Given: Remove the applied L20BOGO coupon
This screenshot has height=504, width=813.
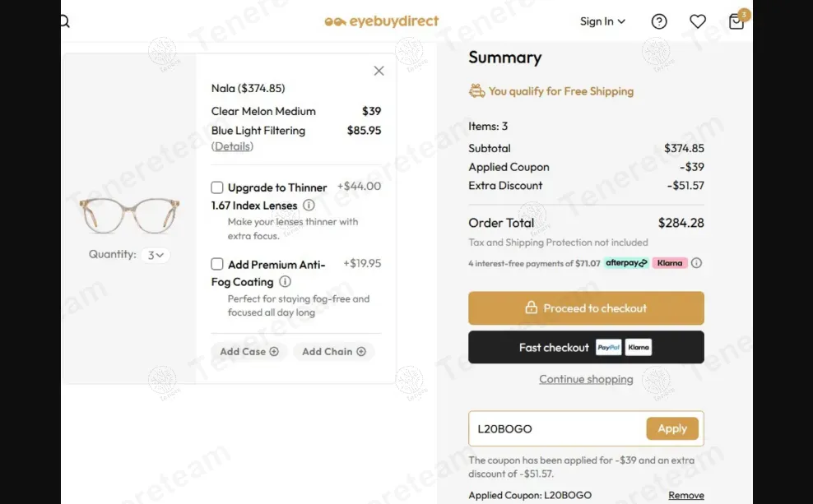Looking at the screenshot, I should click(x=685, y=496).
